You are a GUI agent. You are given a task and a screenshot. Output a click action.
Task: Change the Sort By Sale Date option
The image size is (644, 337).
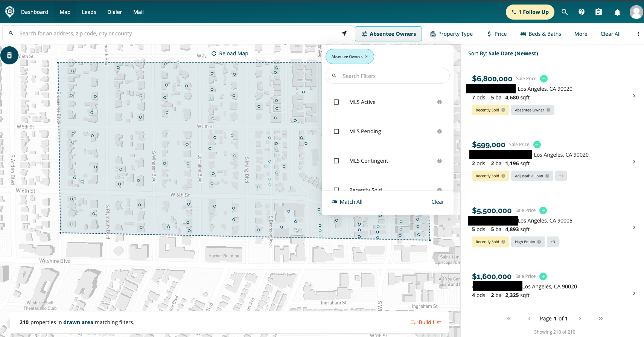(513, 53)
